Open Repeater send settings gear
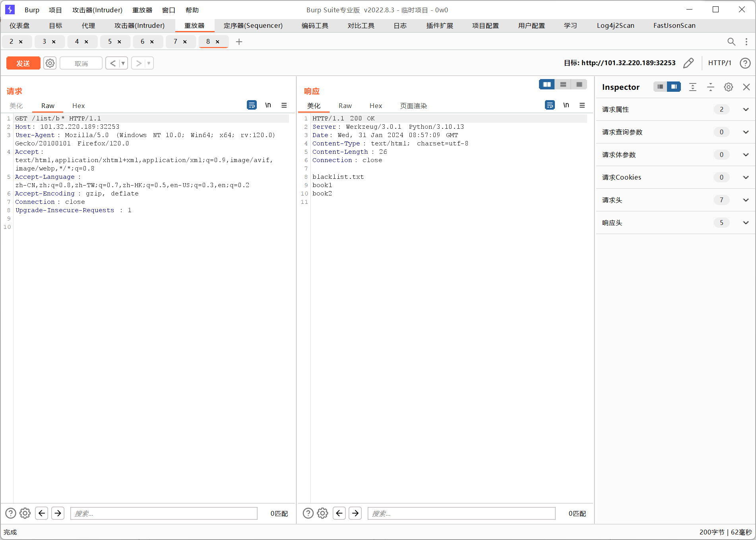This screenshot has height=540, width=756. tap(50, 63)
